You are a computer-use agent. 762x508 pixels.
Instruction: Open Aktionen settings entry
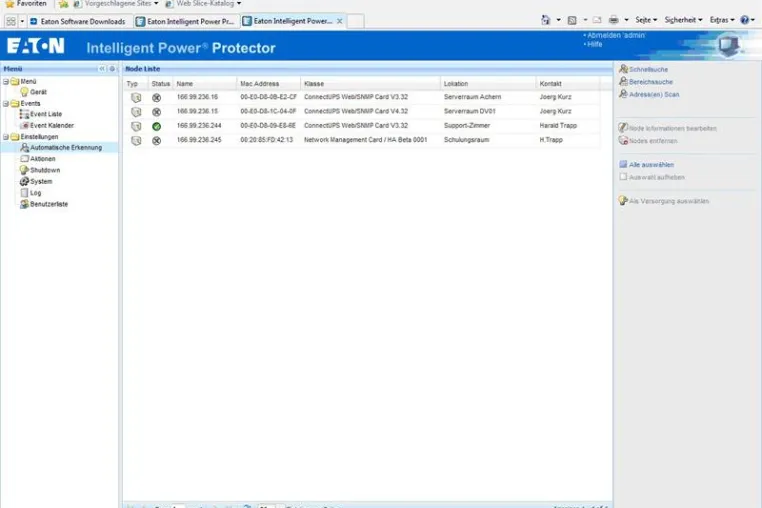click(37, 159)
